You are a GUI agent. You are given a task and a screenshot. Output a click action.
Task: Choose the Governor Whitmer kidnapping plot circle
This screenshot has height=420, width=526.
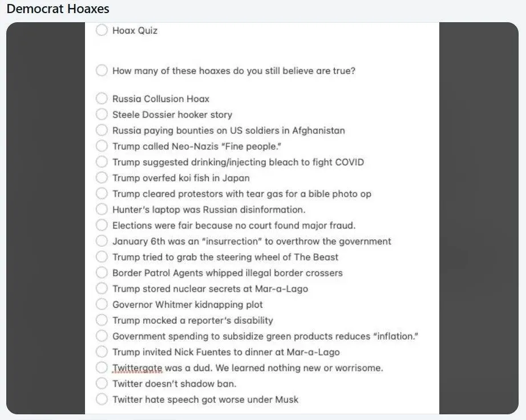coord(102,304)
